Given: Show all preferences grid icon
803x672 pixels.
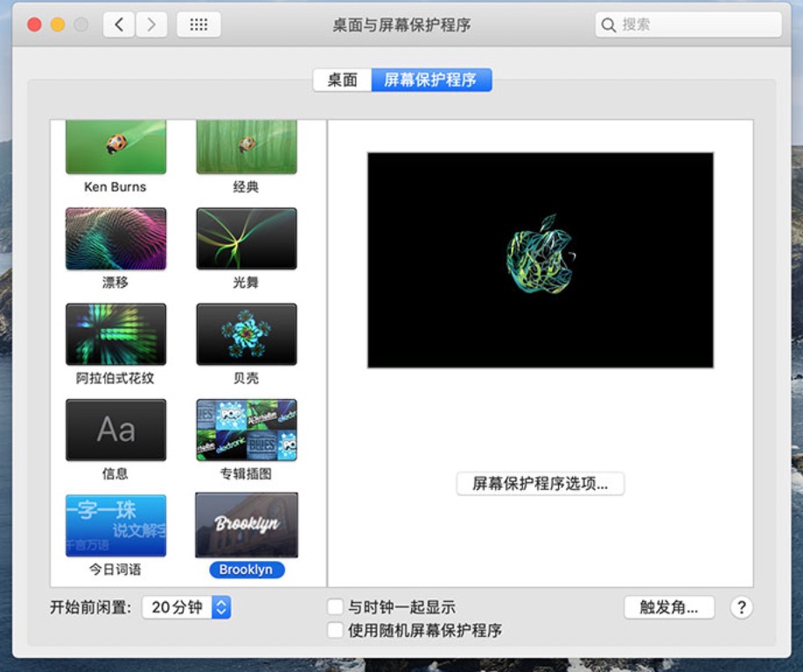Looking at the screenshot, I should click(x=199, y=24).
